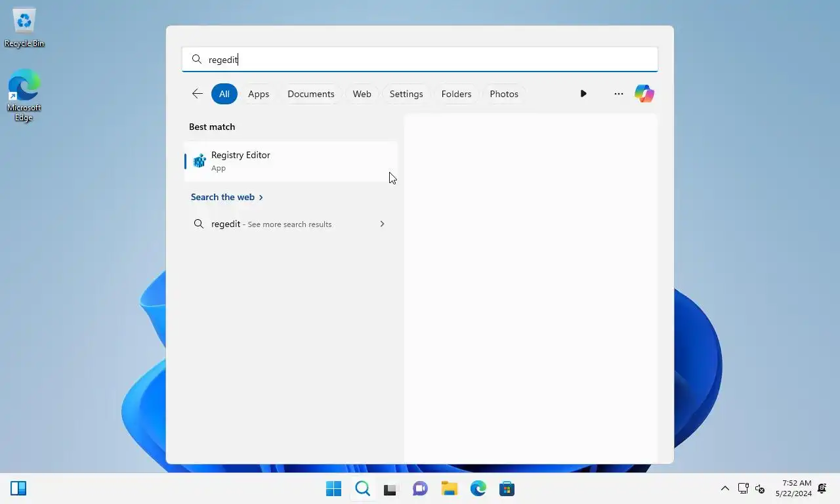The width and height of the screenshot is (840, 504).
Task: Switch to the Settings filter tab
Action: [406, 94]
